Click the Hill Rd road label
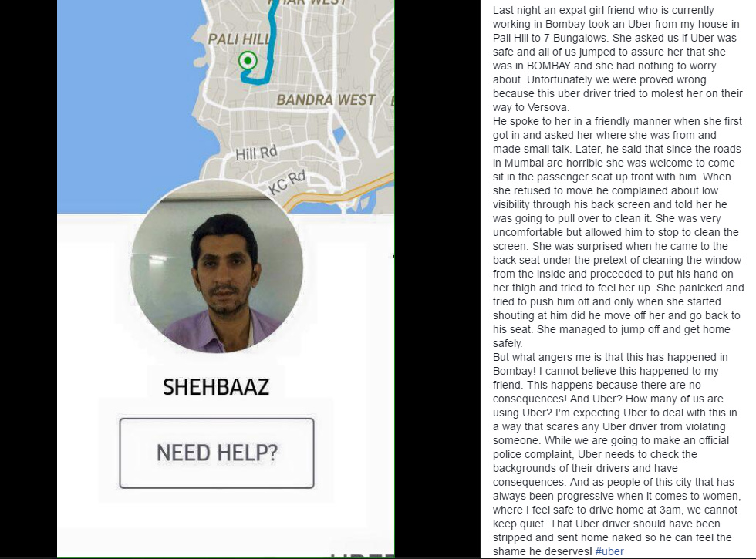756x559 pixels. 256,153
